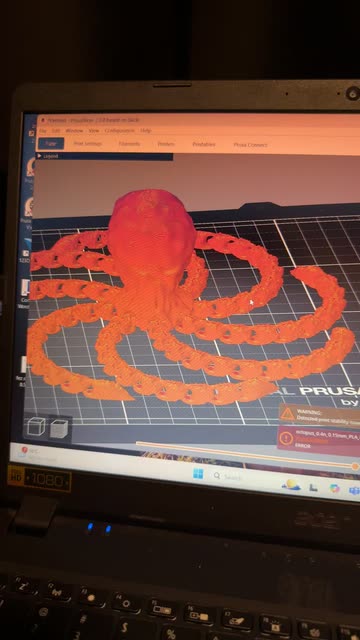
Task: Click the red error notification icon
Action: tap(286, 438)
